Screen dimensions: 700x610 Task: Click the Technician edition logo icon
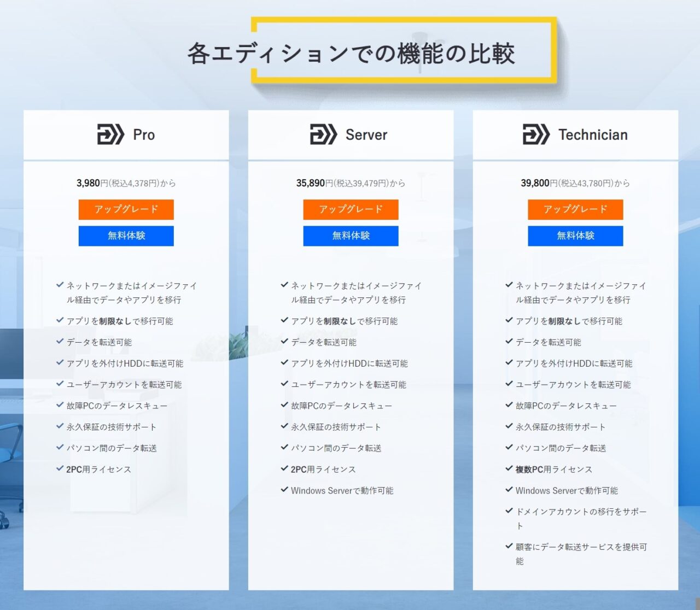click(536, 134)
